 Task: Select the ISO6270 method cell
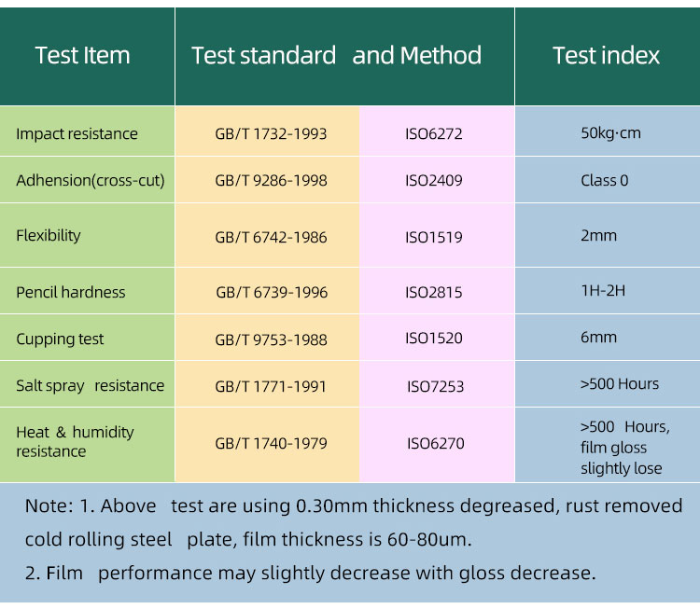[435, 444]
